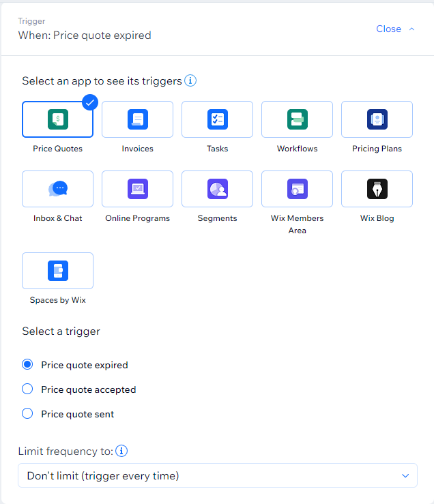Image resolution: width=434 pixels, height=504 pixels.
Task: Open info tooltip next to app triggers heading
Action: (190, 80)
